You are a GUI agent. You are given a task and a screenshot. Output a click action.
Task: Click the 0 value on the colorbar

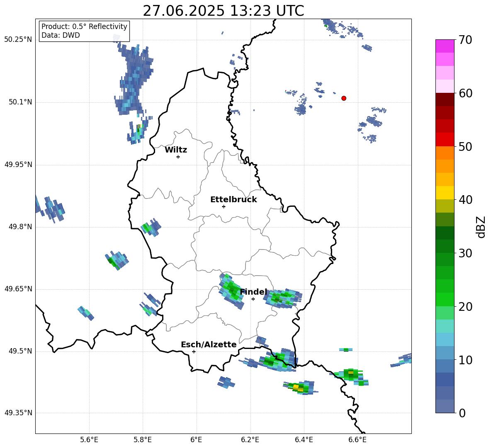tap(462, 413)
